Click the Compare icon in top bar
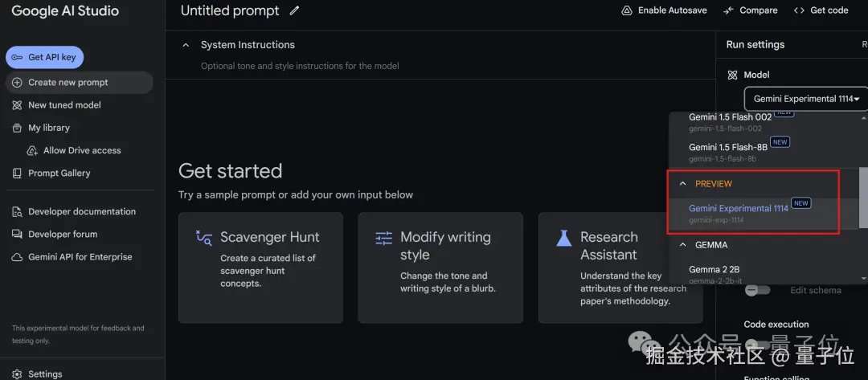Image resolution: width=868 pixels, height=380 pixels. click(728, 10)
